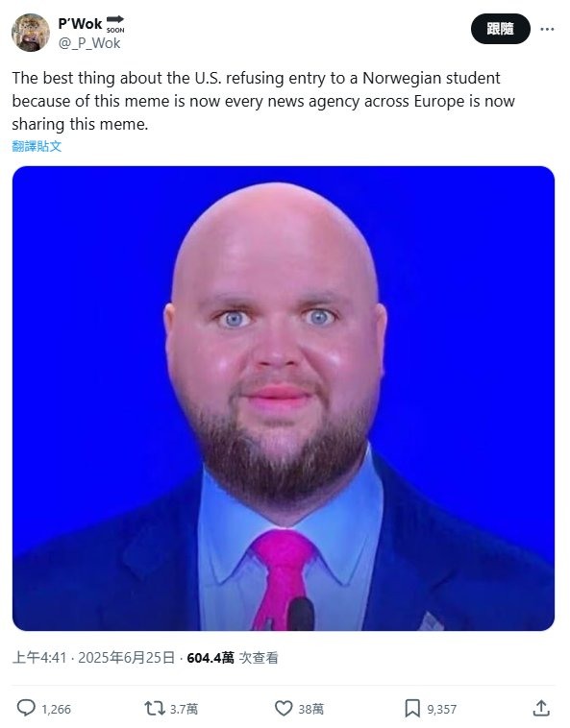This screenshot has width=570, height=728.
Task: Open the P'Wok profile avatar
Action: pyautogui.click(x=31, y=33)
